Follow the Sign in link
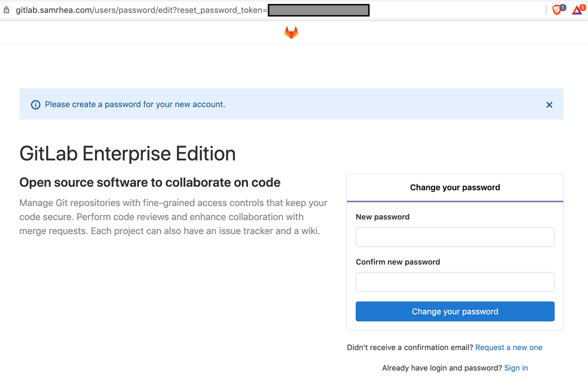 [x=516, y=368]
